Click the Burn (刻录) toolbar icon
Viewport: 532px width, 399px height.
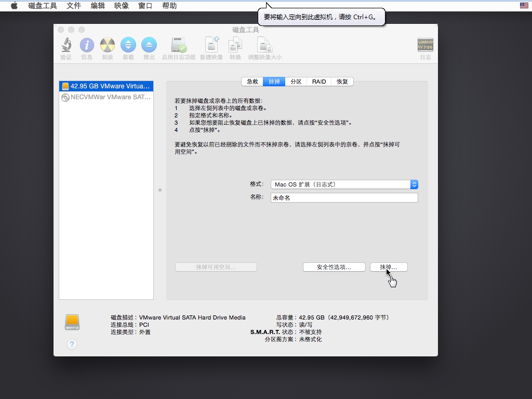[x=108, y=45]
